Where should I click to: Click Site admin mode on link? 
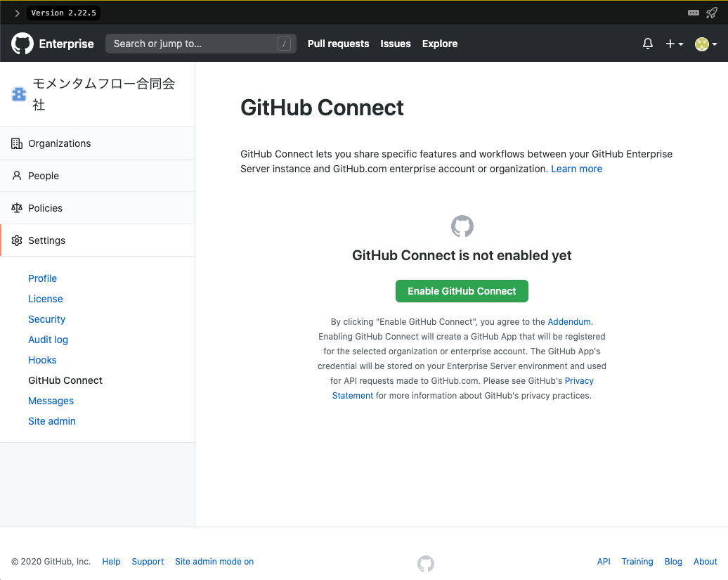point(214,562)
